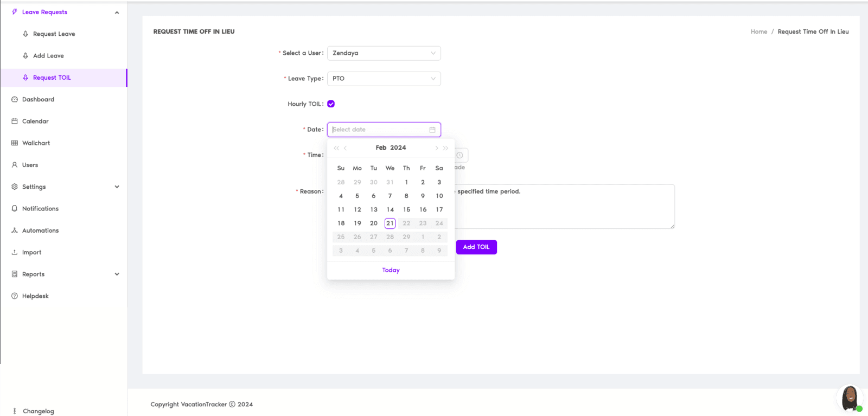The height and width of the screenshot is (416, 868).
Task: Uncheck the Hourly TOIL checkbox
Action: click(x=331, y=104)
